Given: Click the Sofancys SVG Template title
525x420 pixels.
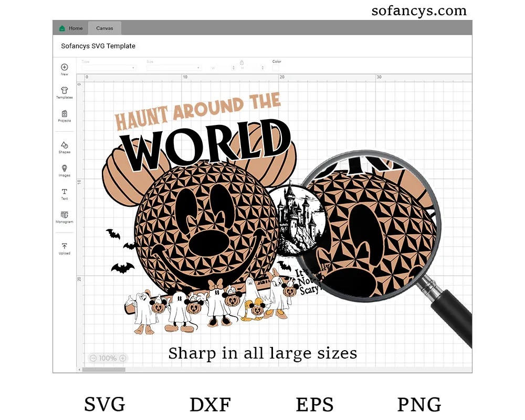Looking at the screenshot, I should [x=98, y=46].
